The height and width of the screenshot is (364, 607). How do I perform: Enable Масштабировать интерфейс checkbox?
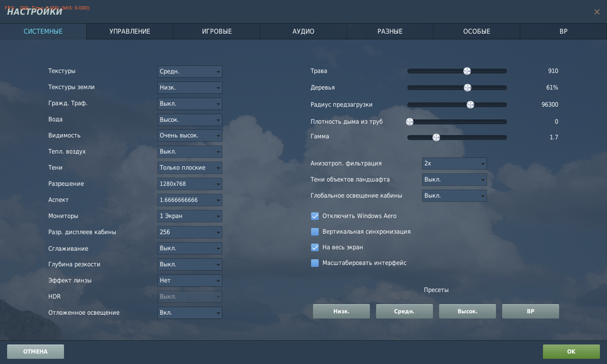[314, 263]
